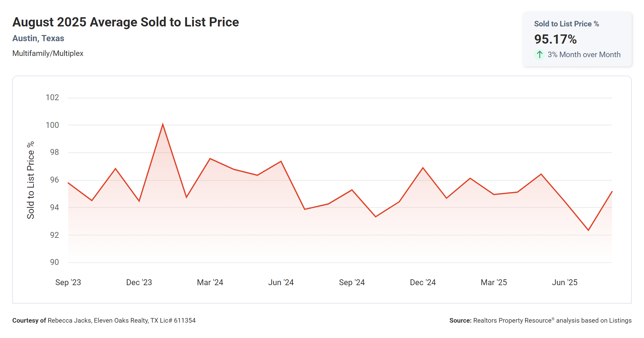Select the "Dec '23" x-axis label
The image size is (644, 338).
139,282
